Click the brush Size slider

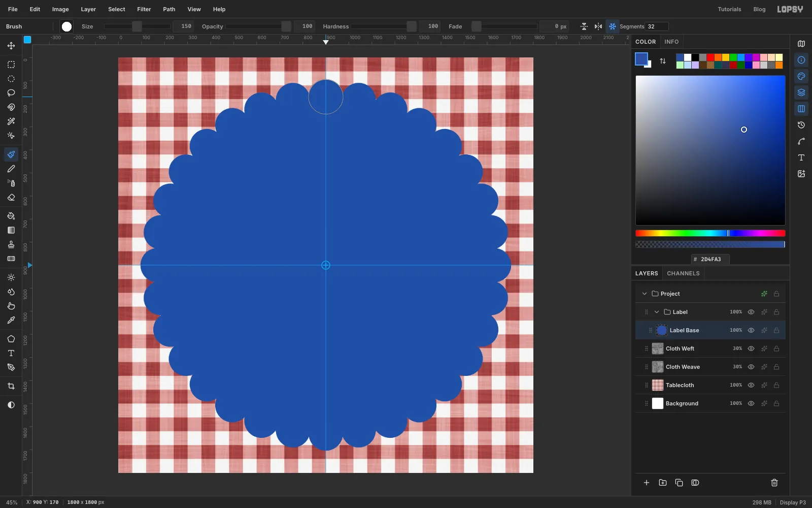tap(137, 26)
